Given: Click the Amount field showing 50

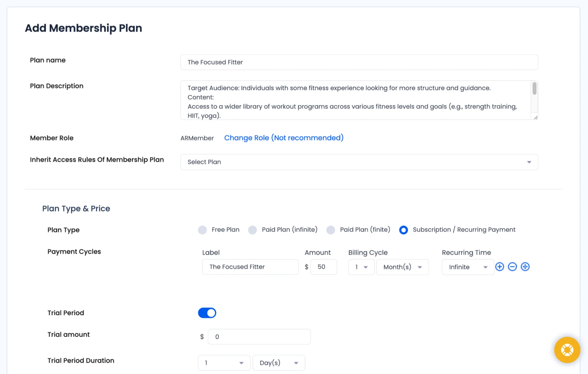Looking at the screenshot, I should 324,267.
